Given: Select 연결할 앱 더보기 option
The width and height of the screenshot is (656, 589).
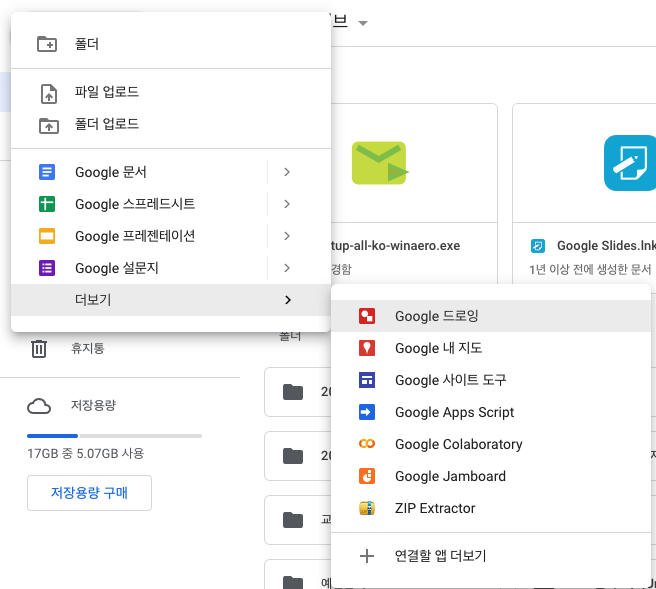Looking at the screenshot, I should (491, 556).
